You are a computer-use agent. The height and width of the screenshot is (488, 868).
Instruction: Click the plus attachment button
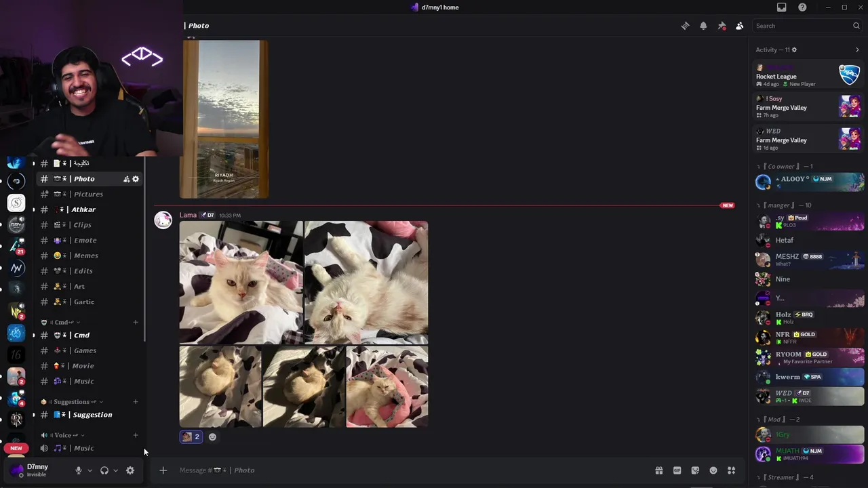[x=163, y=470]
